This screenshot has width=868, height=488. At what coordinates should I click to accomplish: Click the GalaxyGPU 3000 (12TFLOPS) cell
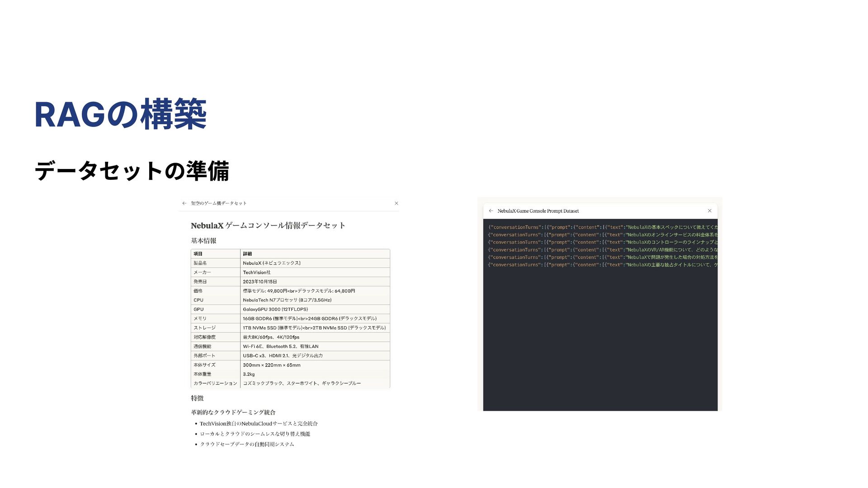coord(275,310)
